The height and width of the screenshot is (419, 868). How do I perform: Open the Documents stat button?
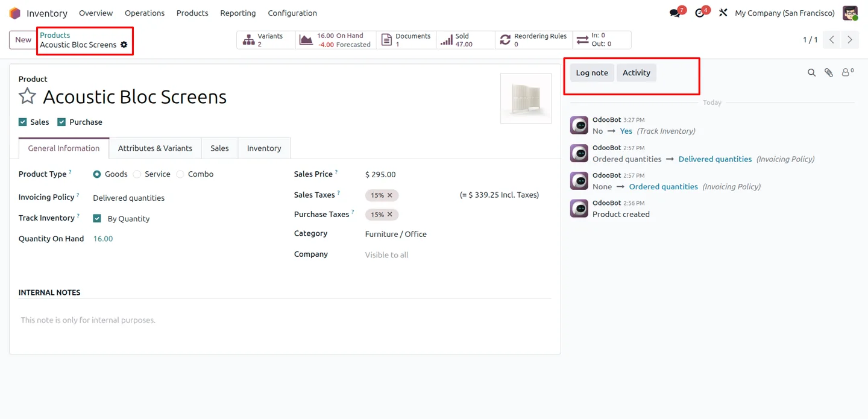tap(406, 40)
